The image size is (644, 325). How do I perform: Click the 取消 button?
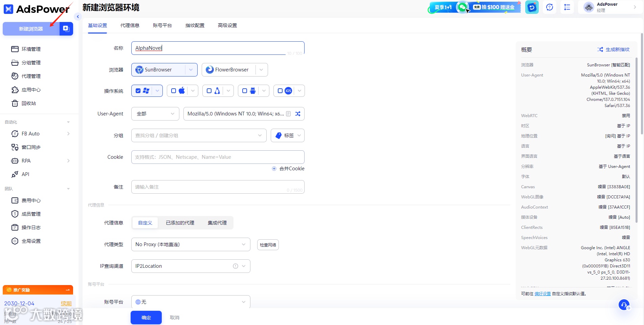coord(175,318)
